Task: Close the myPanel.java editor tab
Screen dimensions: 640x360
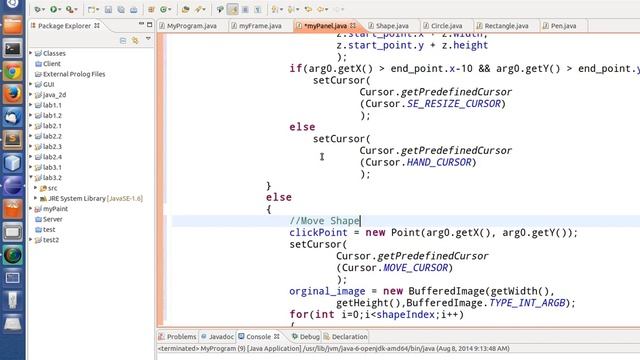Action: point(353,25)
